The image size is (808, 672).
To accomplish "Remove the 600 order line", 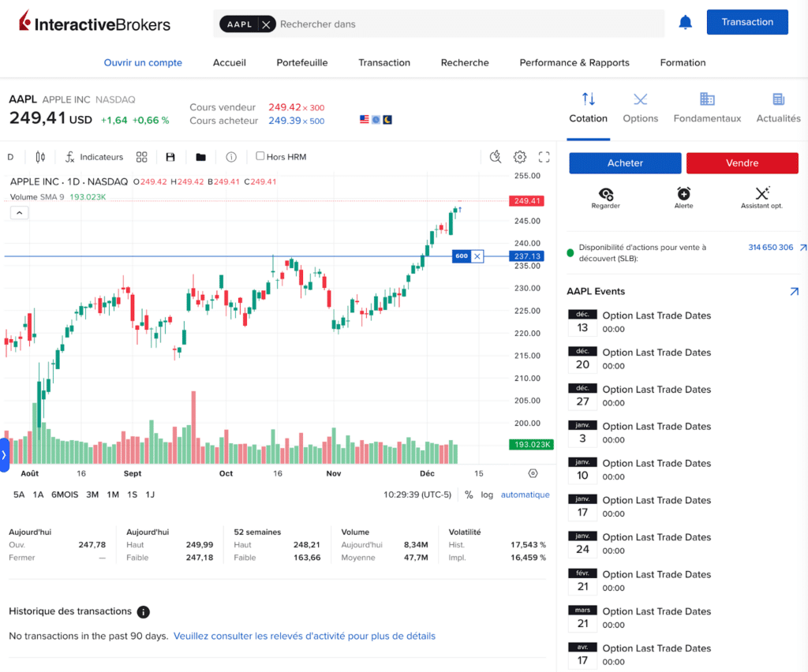I will [x=477, y=256].
